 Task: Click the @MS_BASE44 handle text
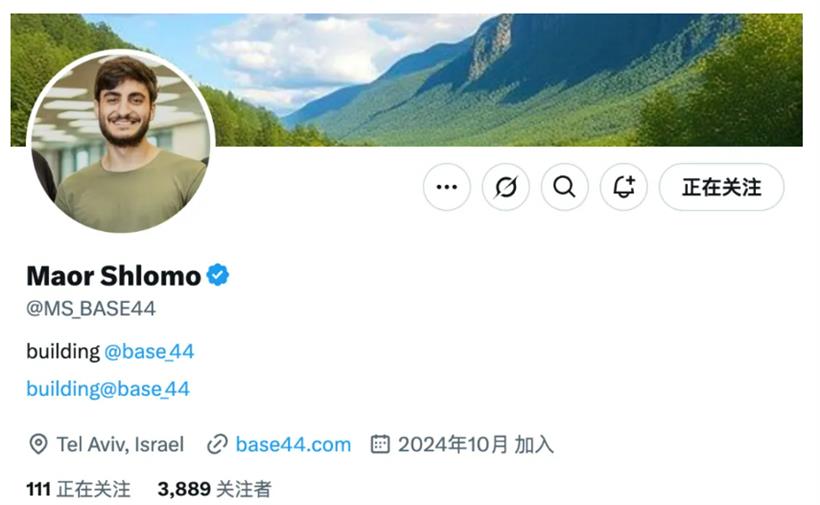coord(91,308)
